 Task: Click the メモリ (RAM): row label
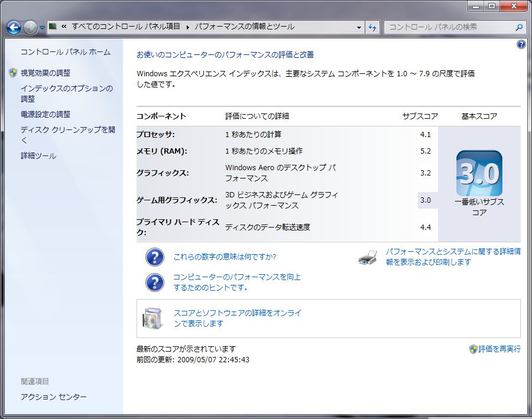click(x=161, y=151)
